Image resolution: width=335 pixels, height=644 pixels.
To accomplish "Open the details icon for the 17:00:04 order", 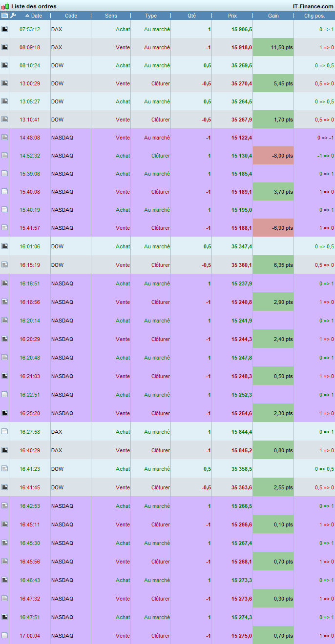I will [x=4, y=636].
